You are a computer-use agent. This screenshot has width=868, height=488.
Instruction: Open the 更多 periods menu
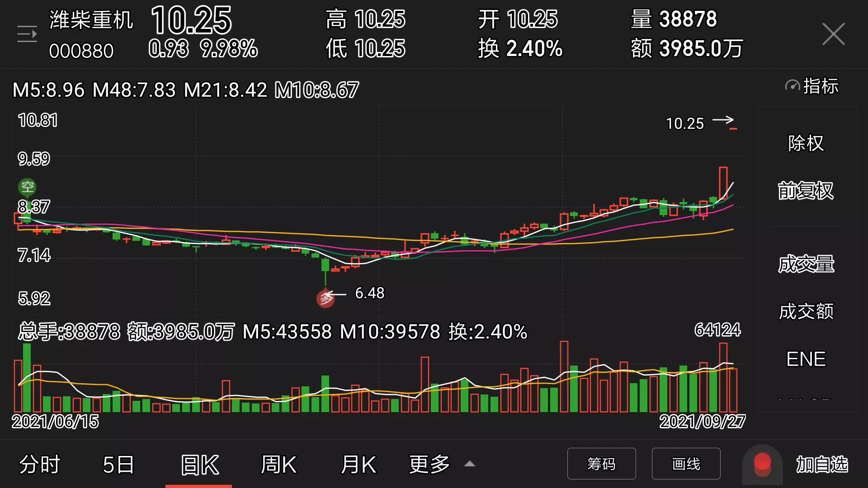click(429, 465)
